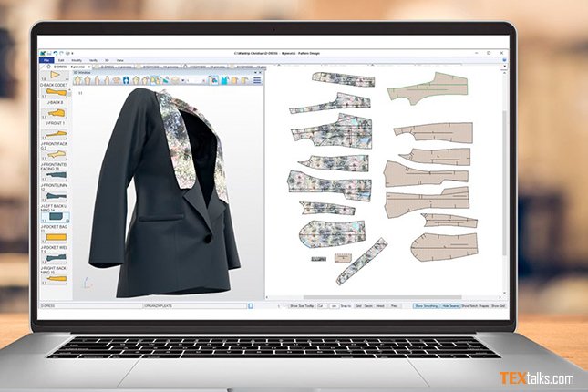
Task: Open the Verify menu
Action: point(92,60)
